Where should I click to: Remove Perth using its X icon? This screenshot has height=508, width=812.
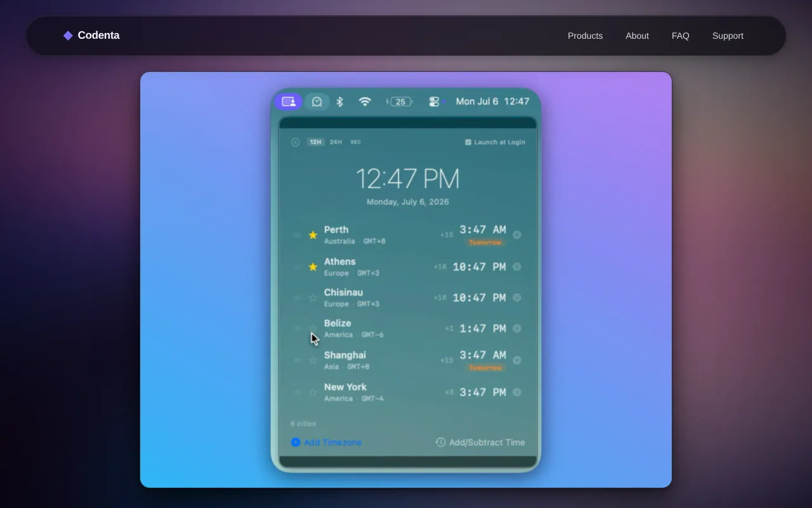click(x=517, y=235)
